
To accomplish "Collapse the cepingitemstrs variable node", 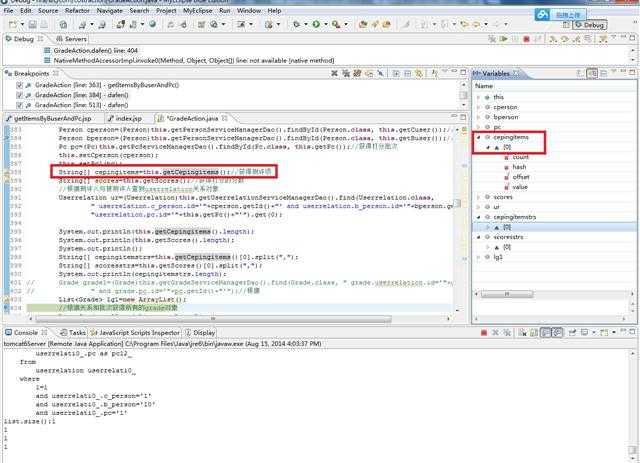I will pyautogui.click(x=479, y=217).
